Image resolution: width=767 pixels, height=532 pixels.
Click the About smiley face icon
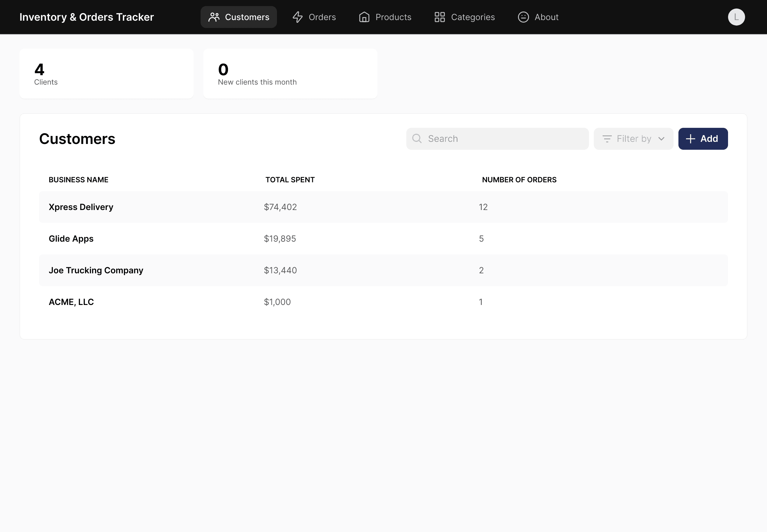[x=523, y=17]
